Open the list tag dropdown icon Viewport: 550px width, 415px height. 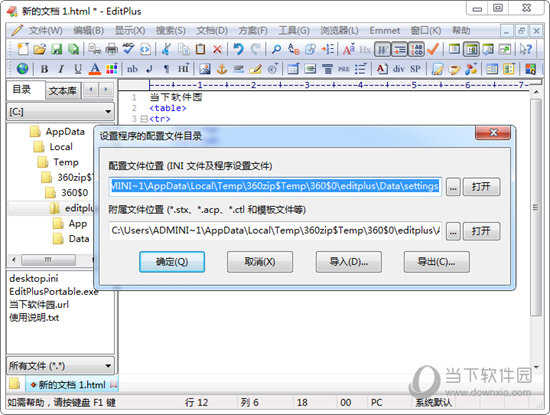pyautogui.click(x=361, y=69)
